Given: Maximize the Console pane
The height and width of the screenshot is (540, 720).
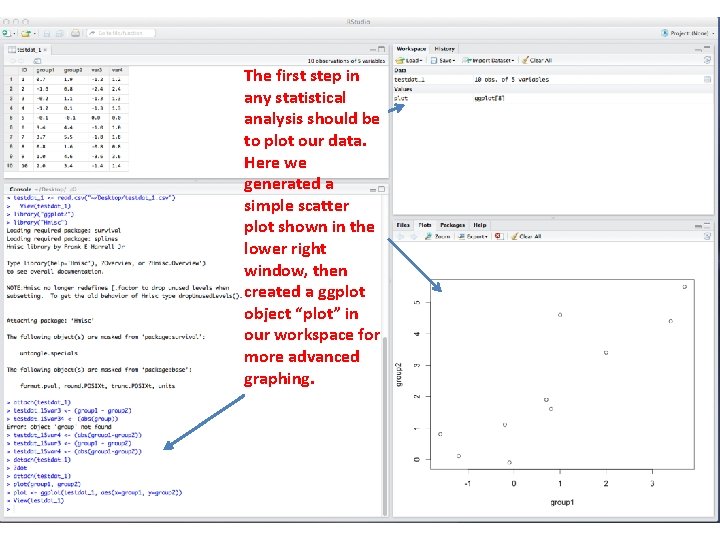Looking at the screenshot, I should click(381, 189).
